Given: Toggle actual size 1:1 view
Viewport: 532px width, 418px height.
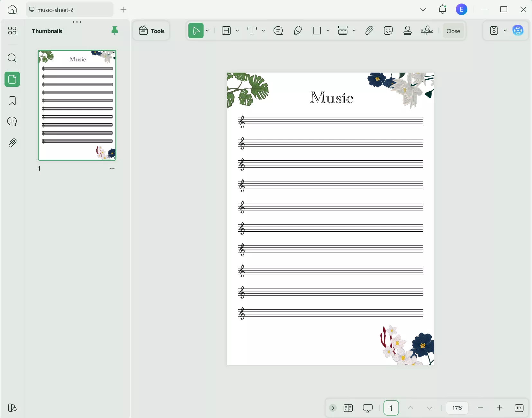Looking at the screenshot, I should pos(519,408).
